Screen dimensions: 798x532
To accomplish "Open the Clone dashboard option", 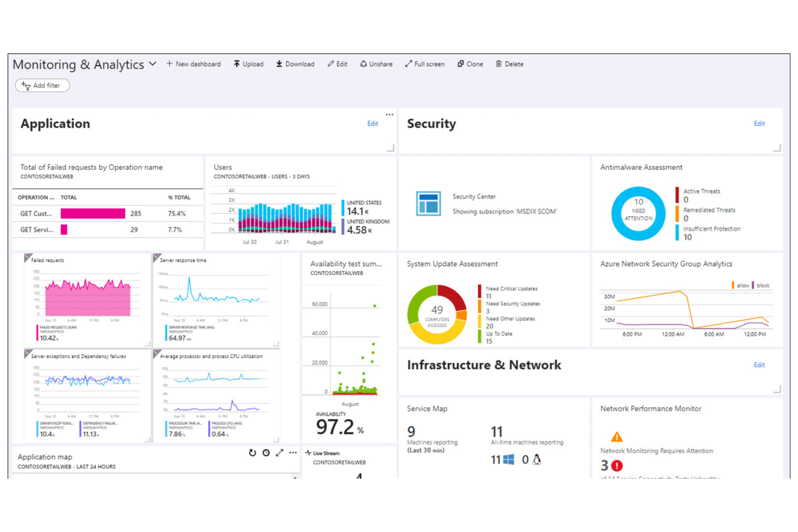I will pyautogui.click(x=461, y=64).
